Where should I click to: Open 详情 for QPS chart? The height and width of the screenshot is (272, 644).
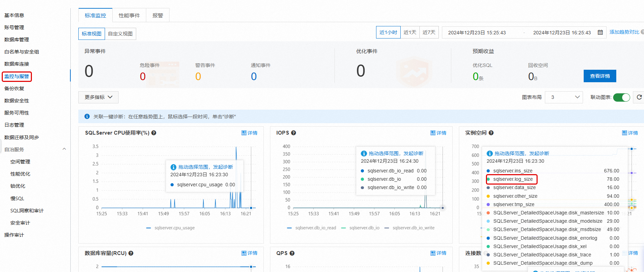[x=438, y=253]
